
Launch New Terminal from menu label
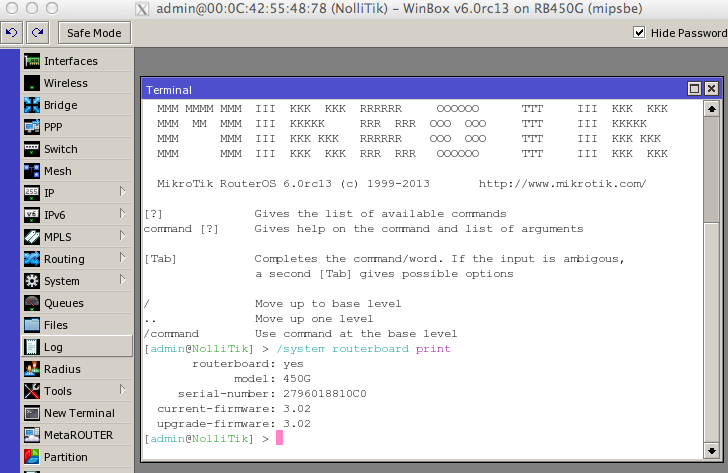coord(79,413)
